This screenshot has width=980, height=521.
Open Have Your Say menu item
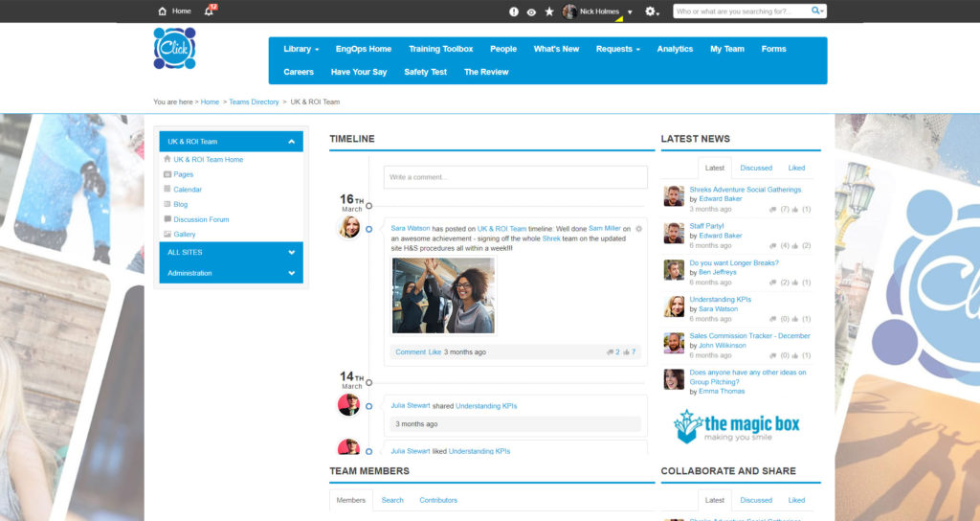pyautogui.click(x=359, y=72)
